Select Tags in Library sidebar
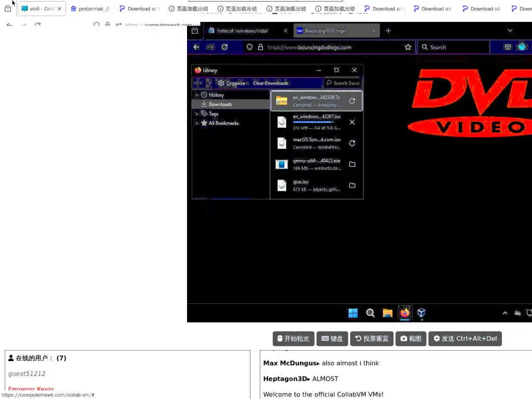532x399 pixels. pyautogui.click(x=231, y=114)
